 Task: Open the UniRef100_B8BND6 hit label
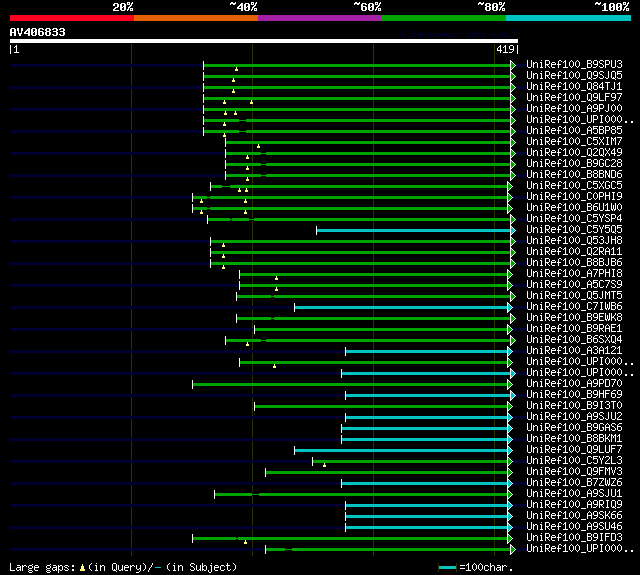pyautogui.click(x=574, y=174)
